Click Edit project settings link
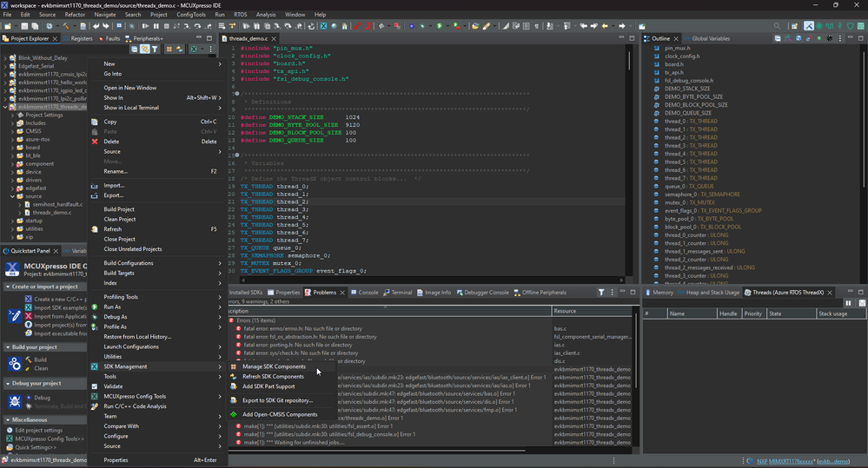868x468 pixels. pos(38,430)
